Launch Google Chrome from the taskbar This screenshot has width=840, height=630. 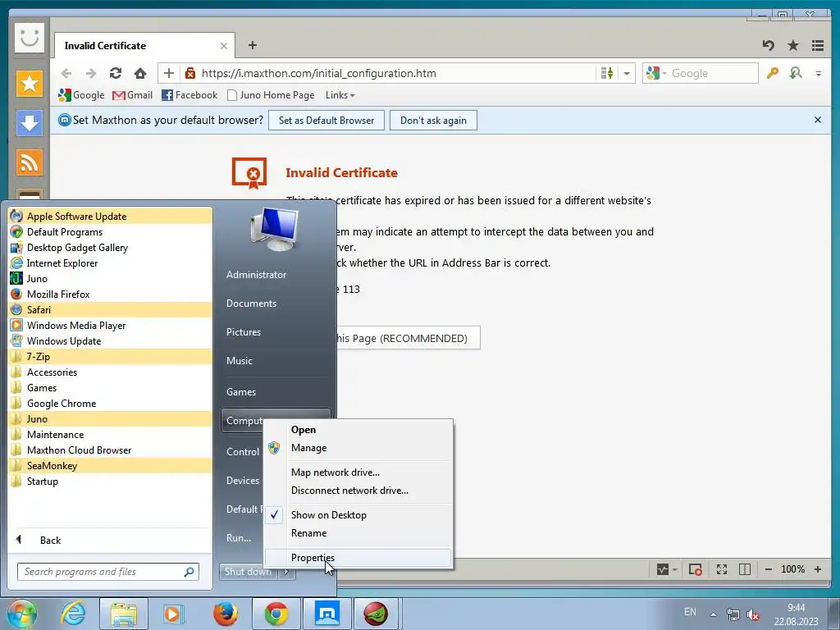276,614
